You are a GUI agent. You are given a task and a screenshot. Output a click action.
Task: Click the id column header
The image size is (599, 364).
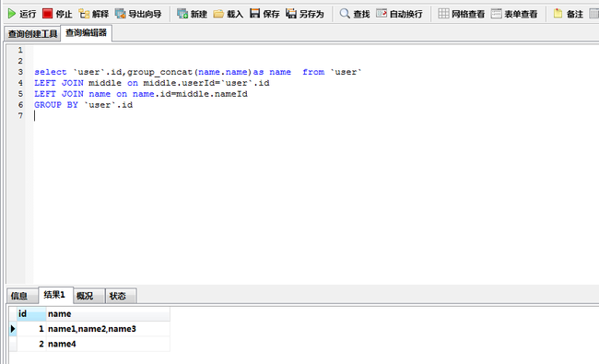coord(31,313)
